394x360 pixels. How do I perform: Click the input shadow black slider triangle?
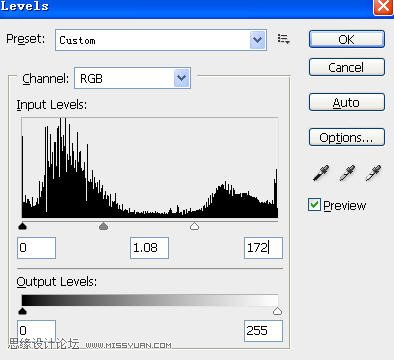tap(22, 226)
